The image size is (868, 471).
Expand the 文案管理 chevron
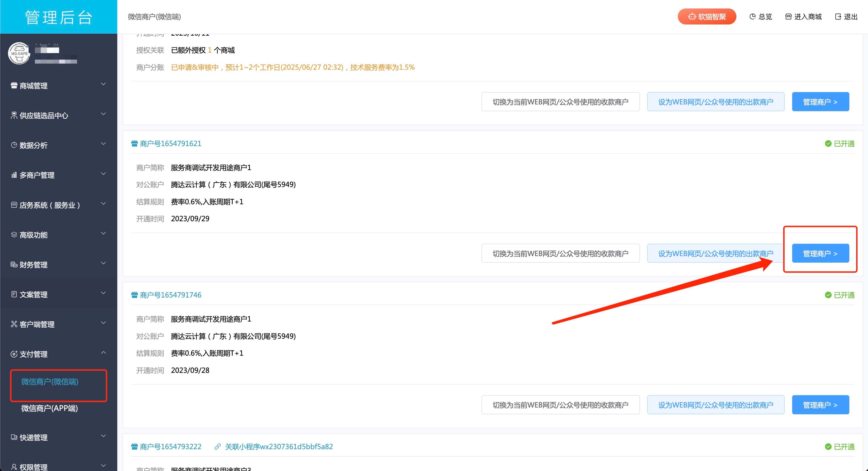pos(103,293)
